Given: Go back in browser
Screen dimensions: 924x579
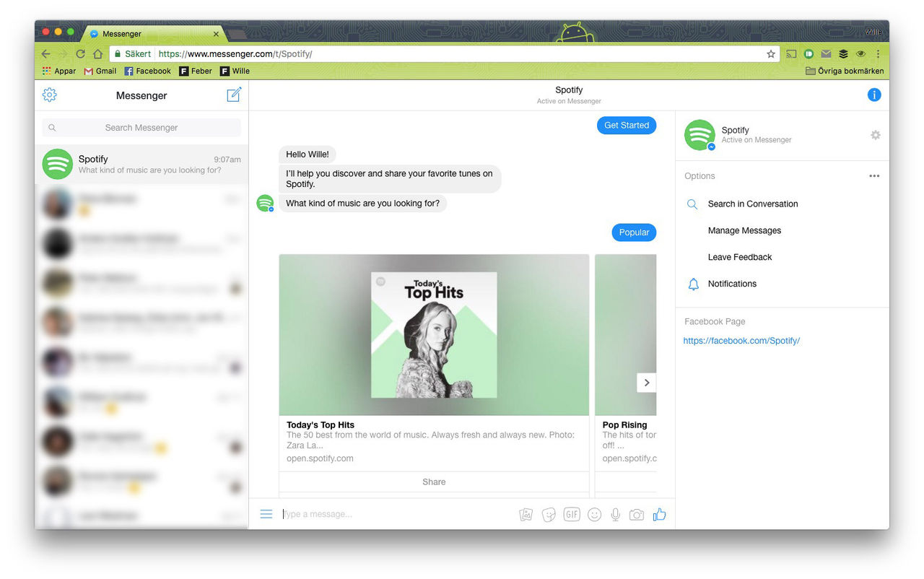Looking at the screenshot, I should pyautogui.click(x=46, y=54).
